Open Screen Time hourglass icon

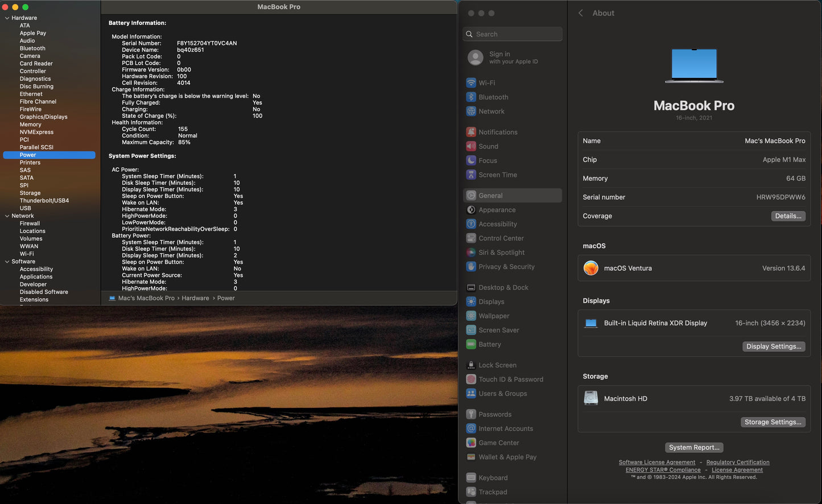coord(471,175)
